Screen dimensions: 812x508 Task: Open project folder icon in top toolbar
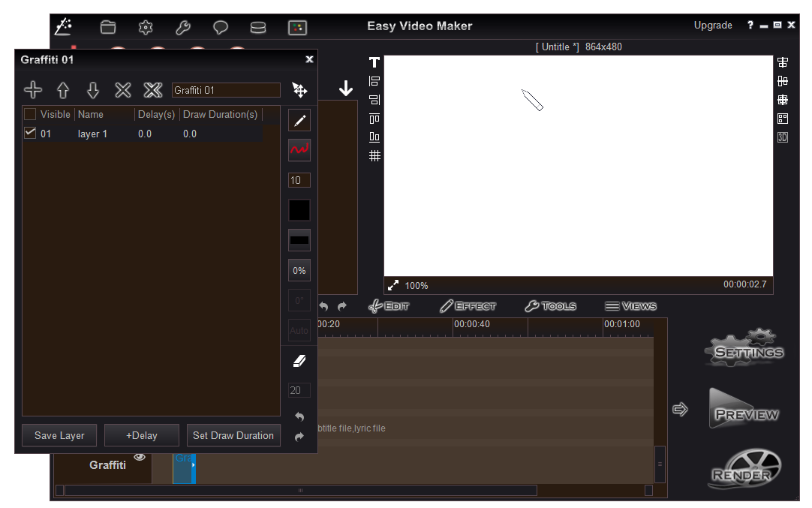(108, 27)
